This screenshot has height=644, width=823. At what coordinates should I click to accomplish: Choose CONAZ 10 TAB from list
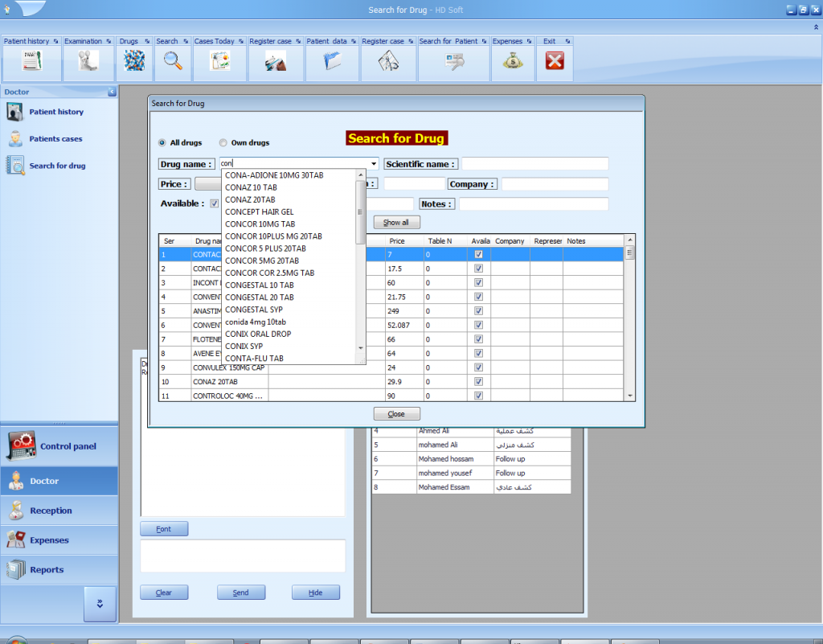(251, 187)
